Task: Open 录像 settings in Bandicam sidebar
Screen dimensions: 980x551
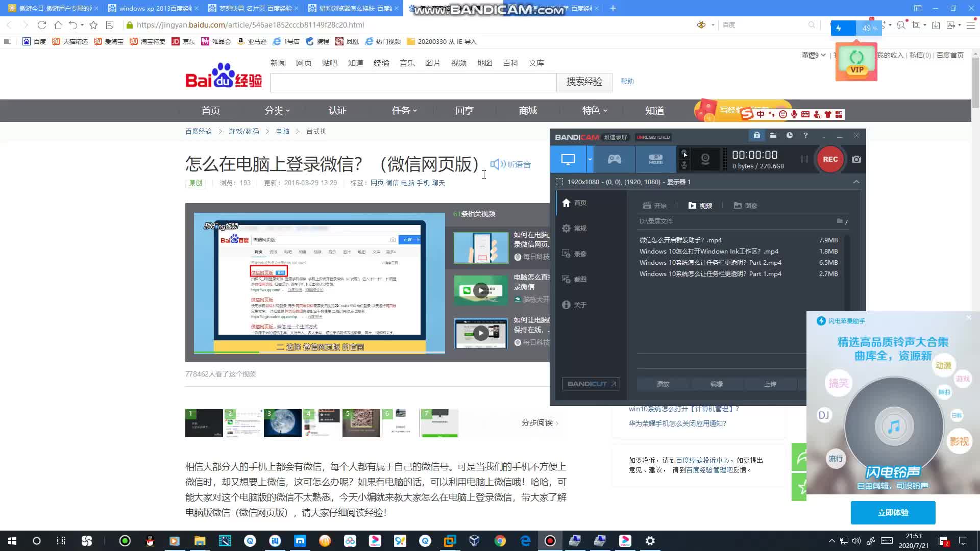Action: point(574,254)
